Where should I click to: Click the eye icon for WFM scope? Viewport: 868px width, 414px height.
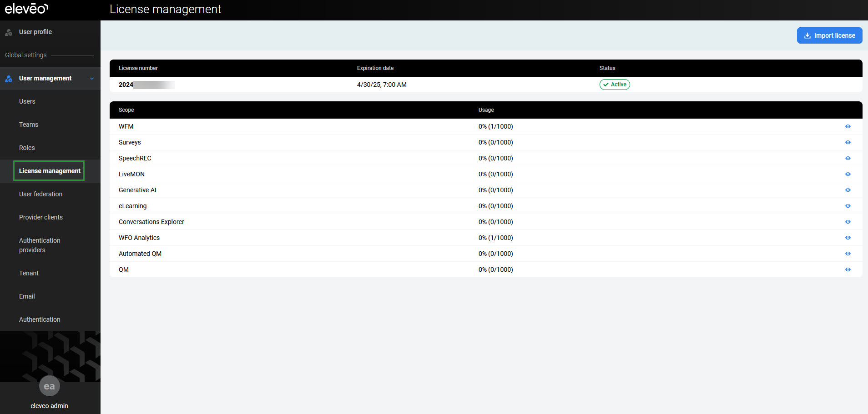tap(848, 126)
